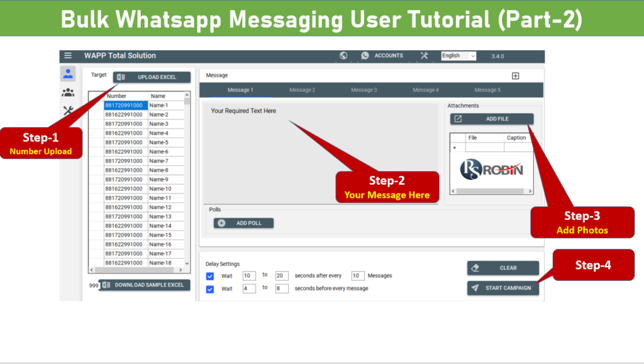Click the File column header in Attachments
Viewport: 644px width, 364px height.
(485, 138)
